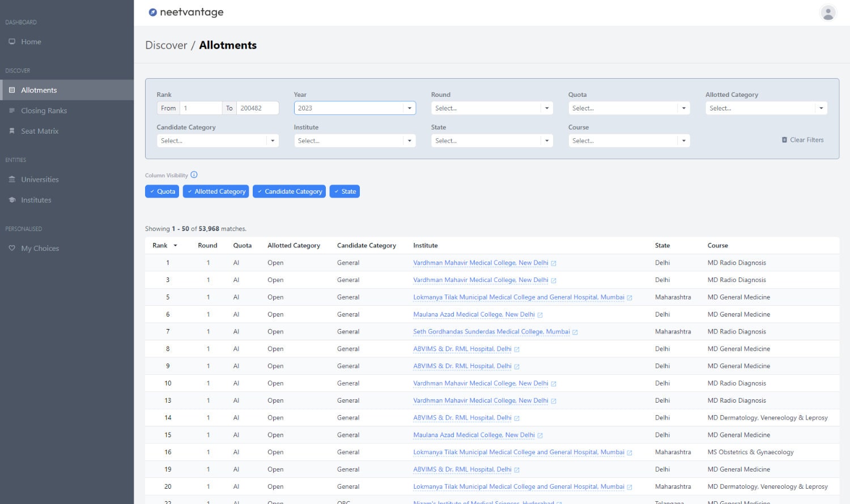The image size is (850, 504).
Task: Click the neetvantage logo icon
Action: pyautogui.click(x=152, y=12)
